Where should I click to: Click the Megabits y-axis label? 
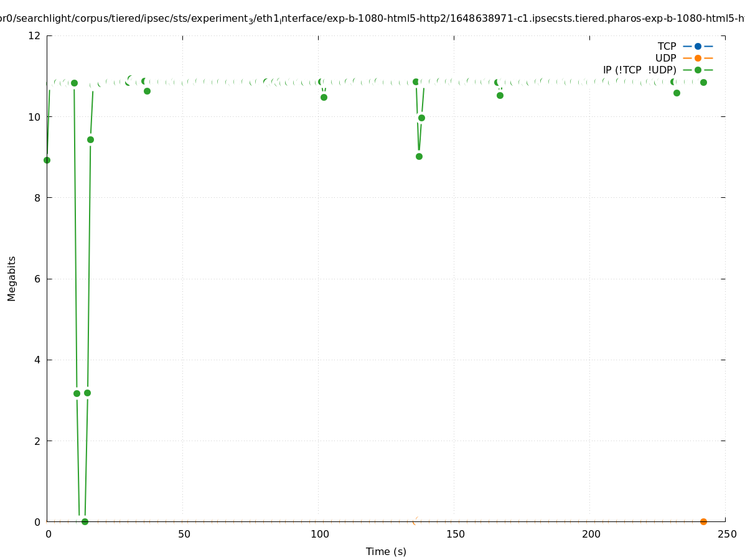[x=12, y=278]
